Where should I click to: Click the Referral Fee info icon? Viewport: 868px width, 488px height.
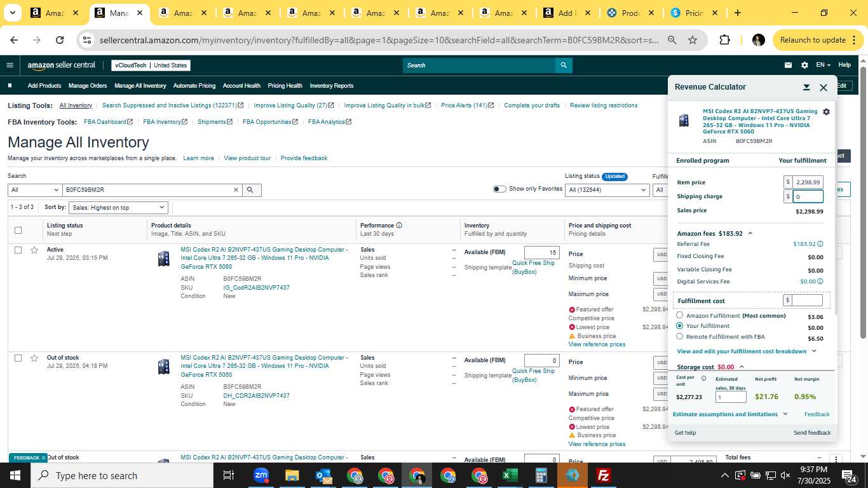pyautogui.click(x=820, y=244)
